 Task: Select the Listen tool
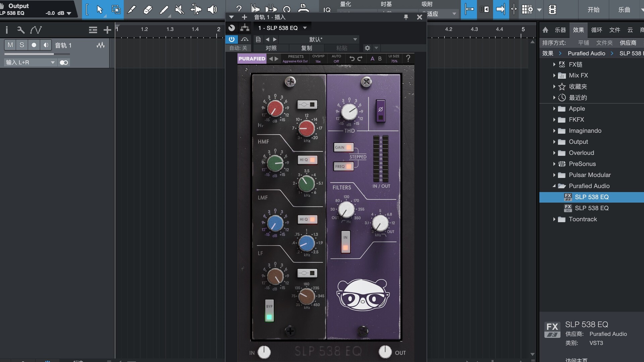click(x=212, y=10)
